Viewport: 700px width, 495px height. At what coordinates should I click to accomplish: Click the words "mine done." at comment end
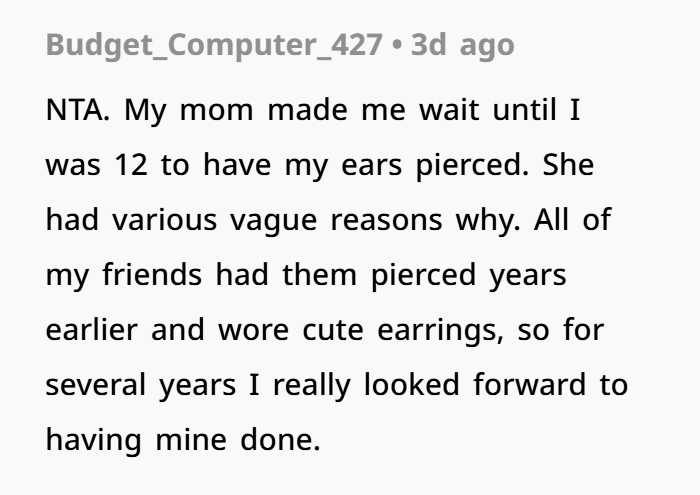point(238,440)
